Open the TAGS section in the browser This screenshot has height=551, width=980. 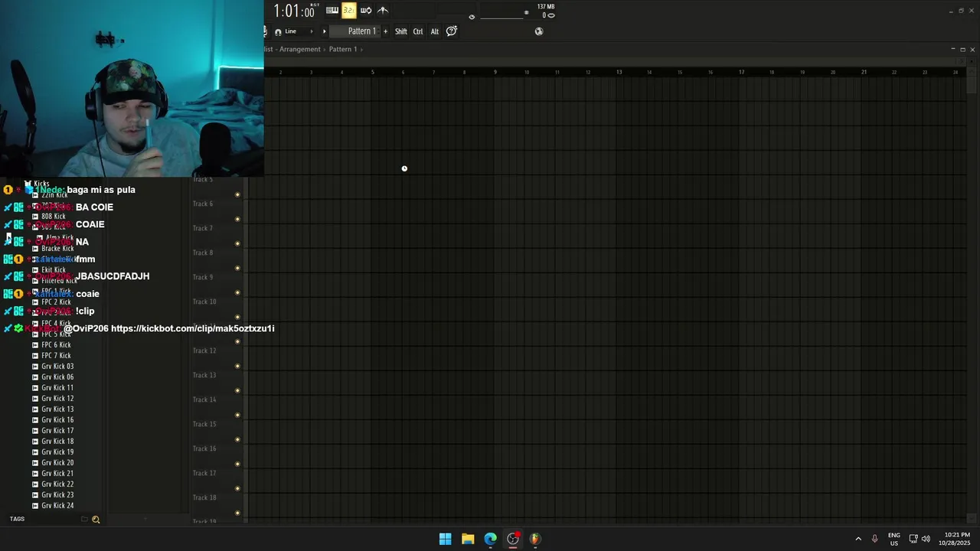pos(17,519)
